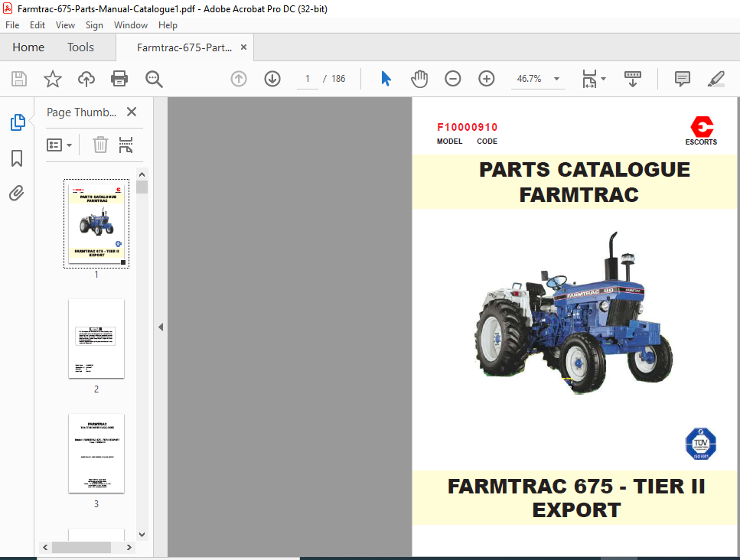Add a sticky note comment

point(681,78)
